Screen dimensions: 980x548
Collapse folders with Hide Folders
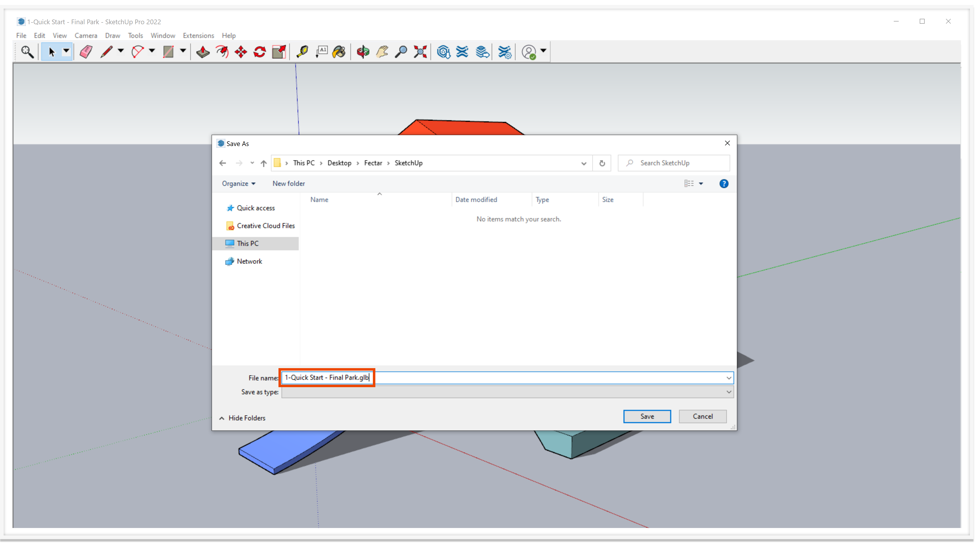click(242, 418)
